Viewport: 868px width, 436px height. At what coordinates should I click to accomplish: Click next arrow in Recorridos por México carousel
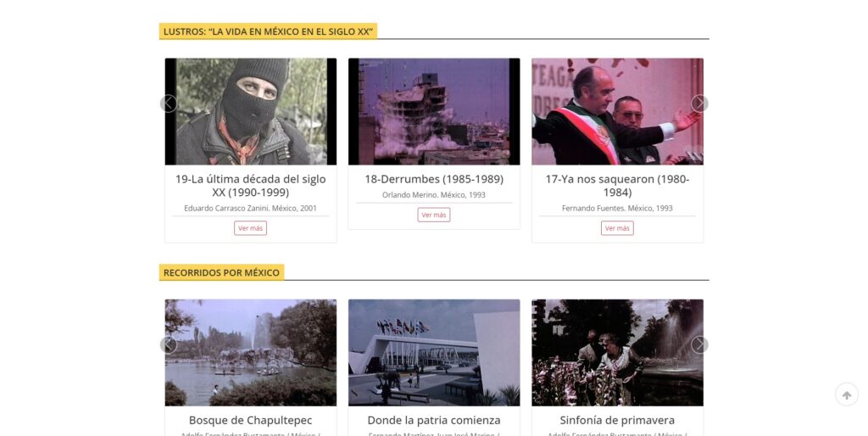(x=699, y=344)
